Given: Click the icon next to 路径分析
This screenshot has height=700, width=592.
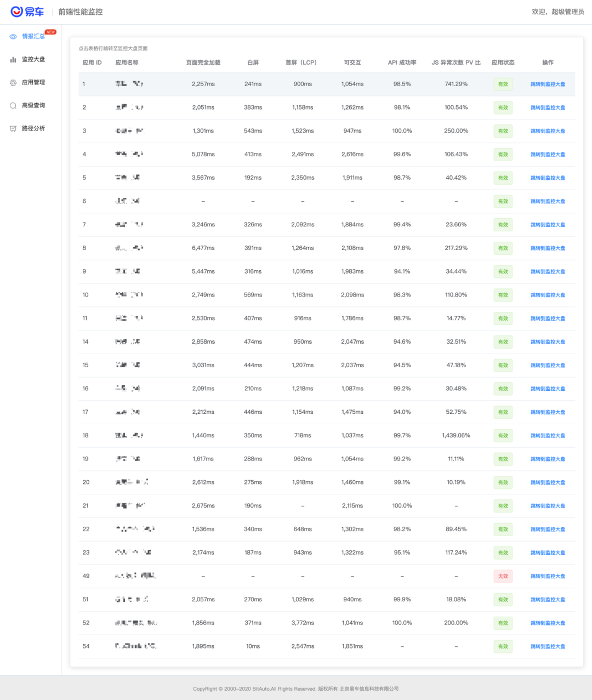Looking at the screenshot, I should pos(13,129).
